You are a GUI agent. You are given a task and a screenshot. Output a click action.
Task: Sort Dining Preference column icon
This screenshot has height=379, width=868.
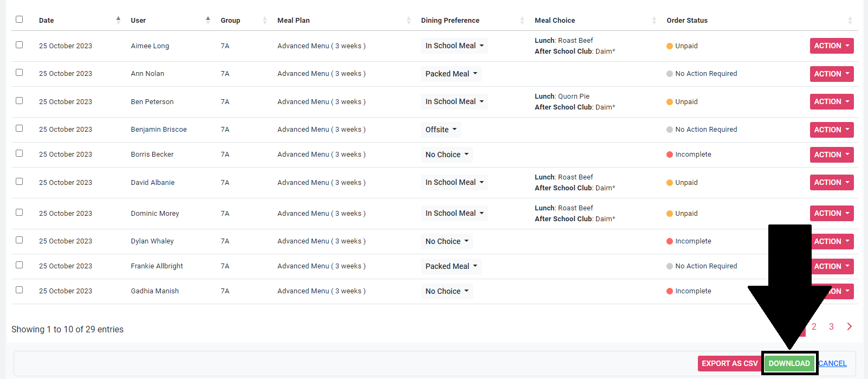(522, 21)
